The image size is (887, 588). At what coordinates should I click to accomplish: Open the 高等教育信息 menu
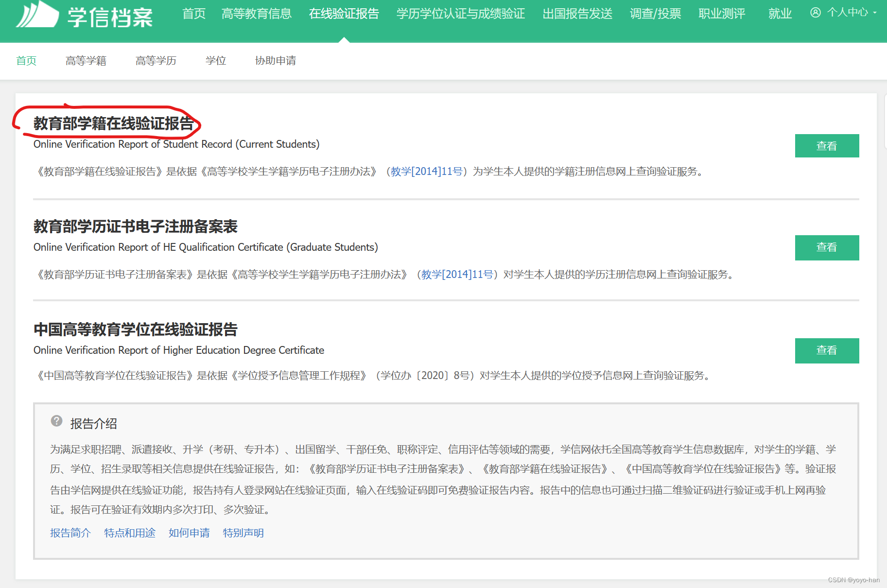tap(257, 14)
